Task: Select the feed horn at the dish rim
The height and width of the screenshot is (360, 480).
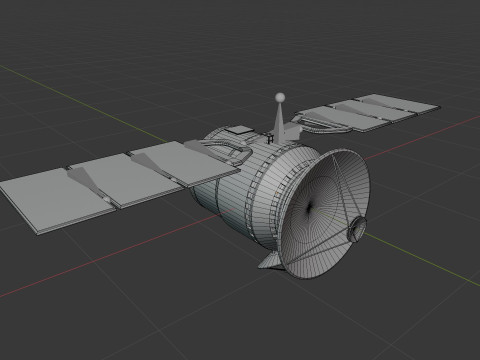Action: (357, 229)
